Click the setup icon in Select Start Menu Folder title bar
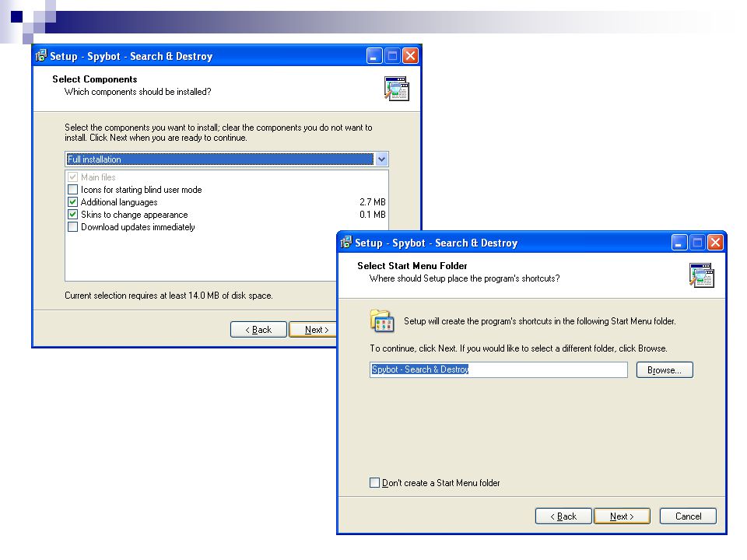Screen dimensions: 747x560 [345, 243]
